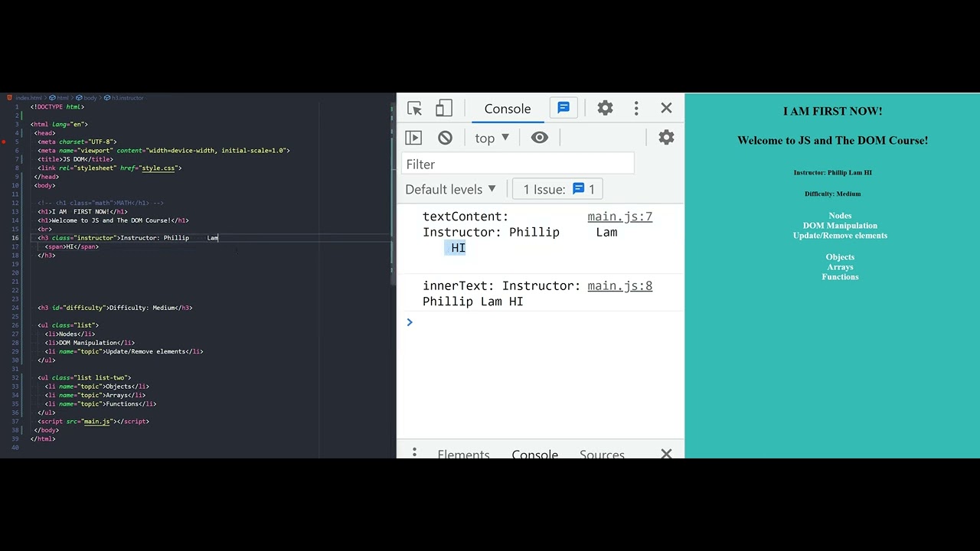
Task: Click the DOCTYPE declaration on line 1
Action: coord(57,106)
